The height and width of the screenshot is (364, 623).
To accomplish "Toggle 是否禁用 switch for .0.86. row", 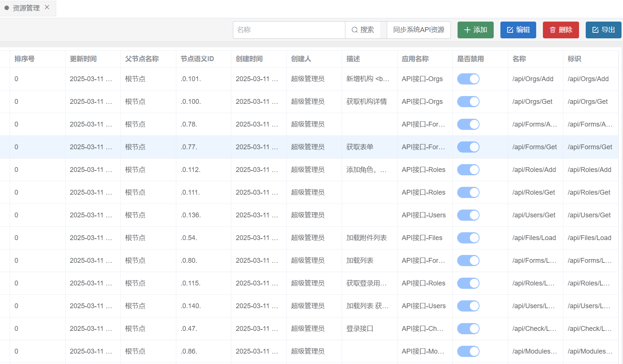I will [468, 351].
